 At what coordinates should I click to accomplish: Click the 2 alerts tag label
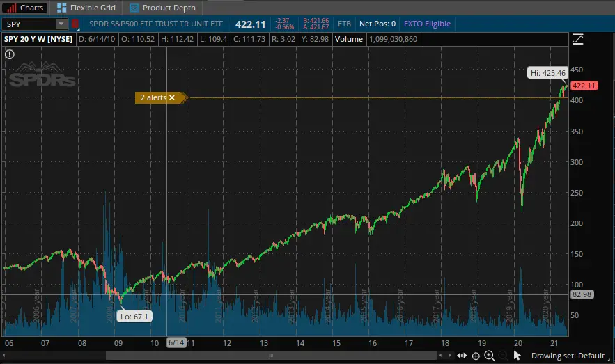click(x=153, y=97)
